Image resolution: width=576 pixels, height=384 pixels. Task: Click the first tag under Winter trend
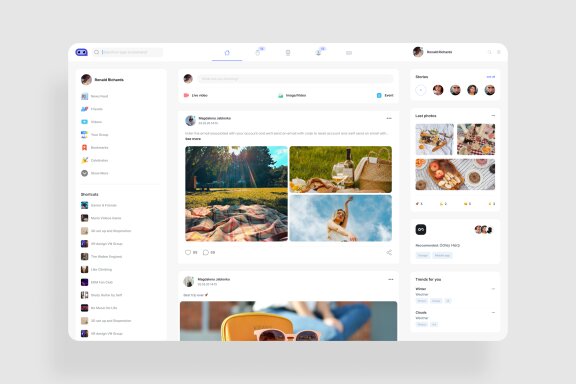point(422,301)
